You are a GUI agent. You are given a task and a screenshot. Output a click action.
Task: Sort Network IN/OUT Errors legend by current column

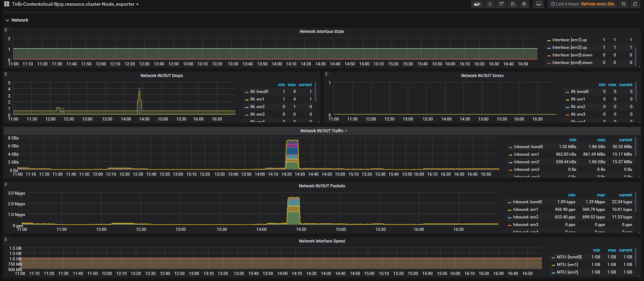(x=625, y=84)
